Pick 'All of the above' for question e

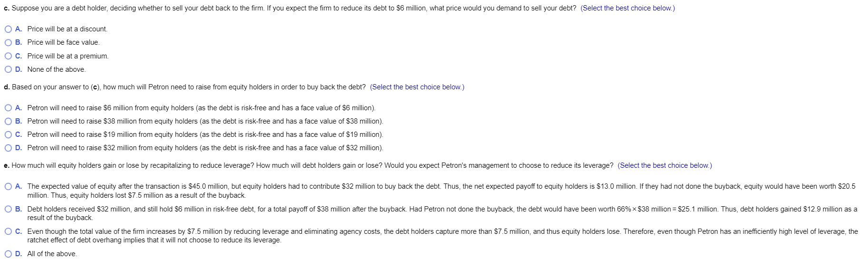pos(8,254)
